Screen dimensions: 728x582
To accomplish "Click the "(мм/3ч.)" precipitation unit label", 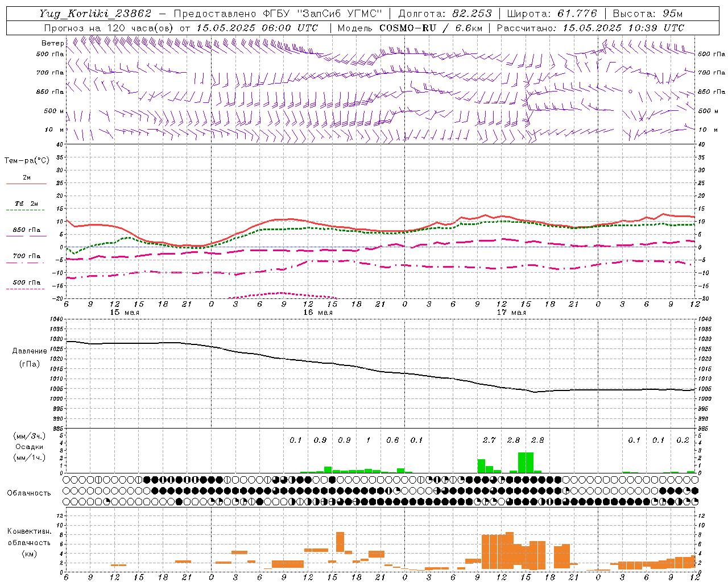I will (30, 436).
